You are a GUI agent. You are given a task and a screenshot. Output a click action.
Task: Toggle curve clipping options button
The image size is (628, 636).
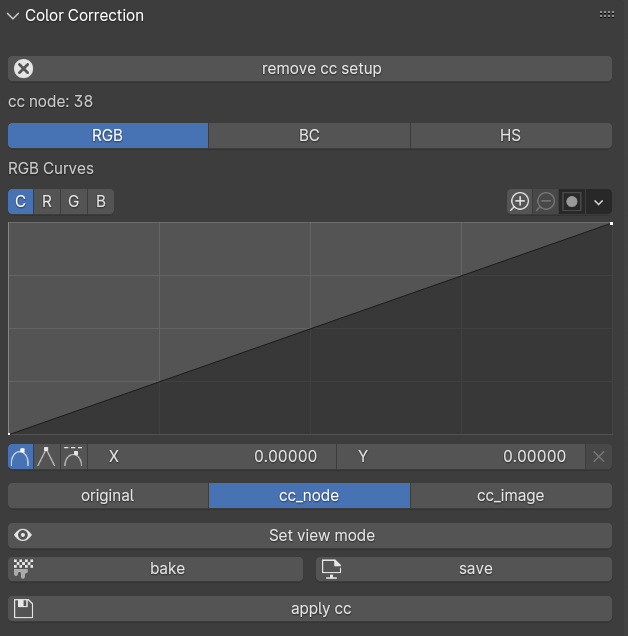coord(572,202)
